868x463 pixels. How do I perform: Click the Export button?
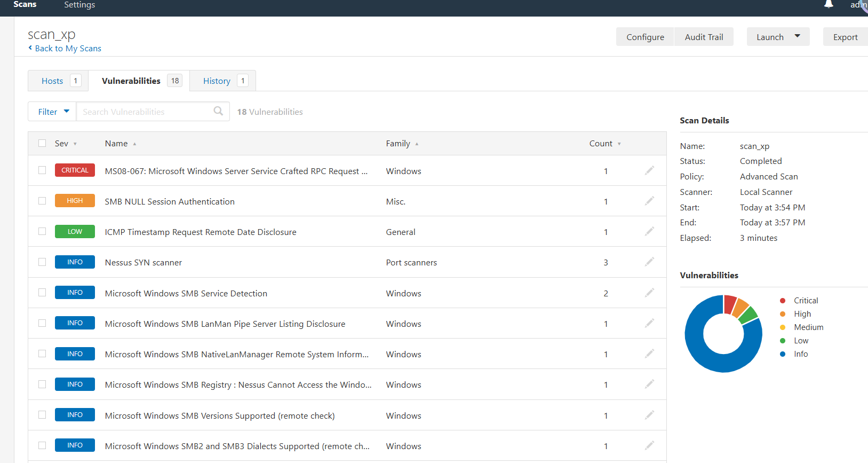tap(845, 37)
